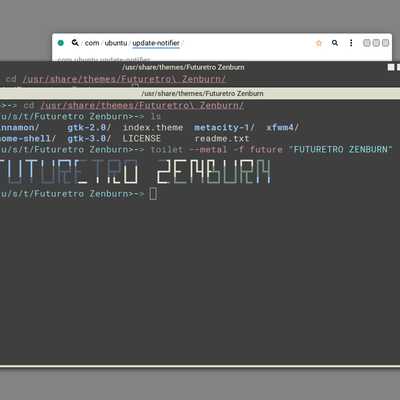400x400 pixels.
Task: Click first window control button of dconf window
Action: coord(367,43)
